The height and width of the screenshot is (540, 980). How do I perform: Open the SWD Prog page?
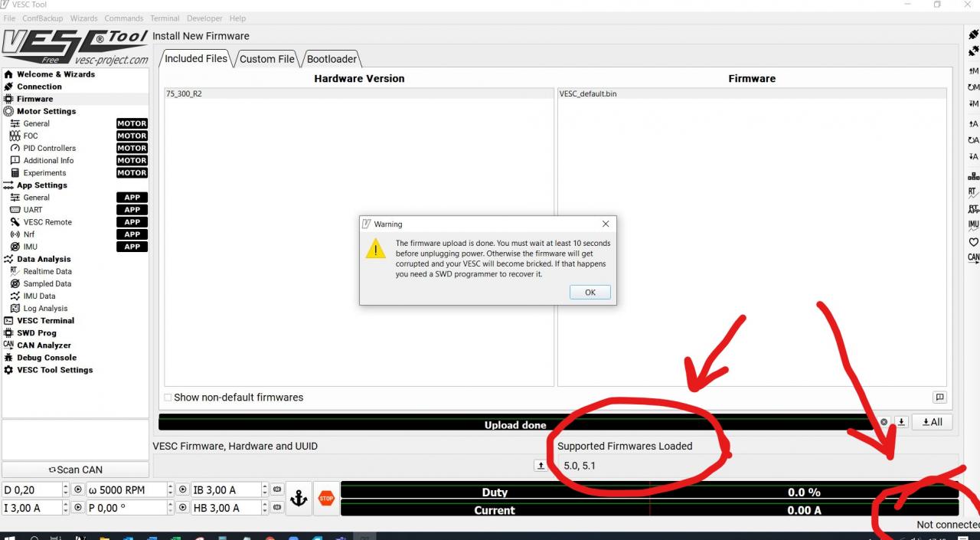pyautogui.click(x=37, y=332)
